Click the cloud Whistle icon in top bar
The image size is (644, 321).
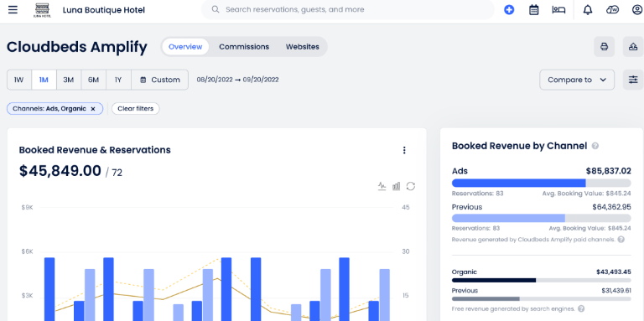612,10
